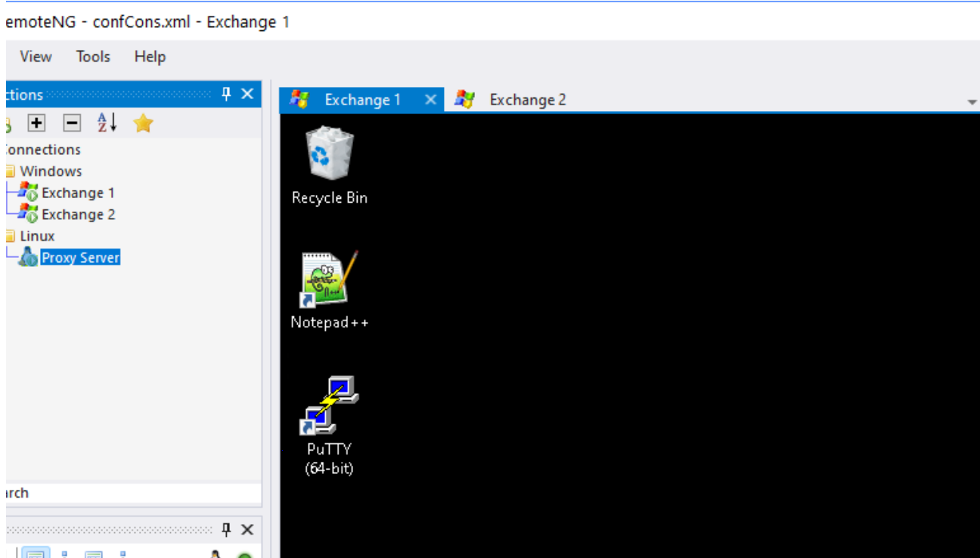Toggle auto-hide pin on the Connections panel
The width and height of the screenshot is (980, 558).
[225, 93]
